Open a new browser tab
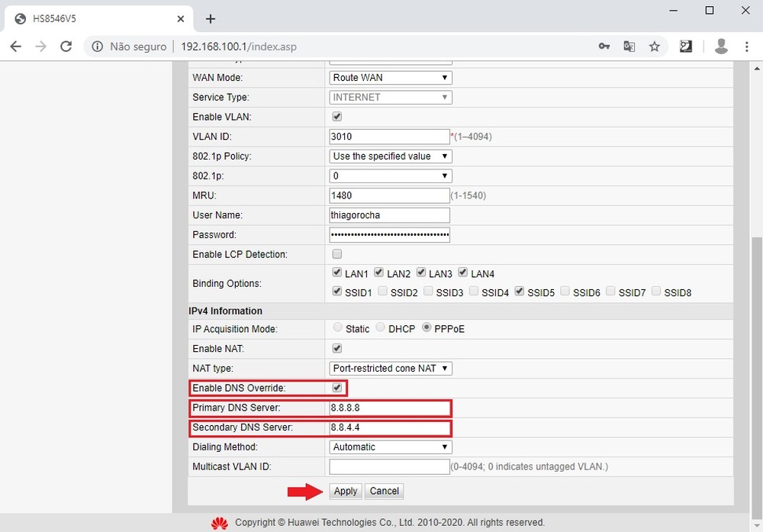The image size is (763, 532). pyautogui.click(x=211, y=19)
